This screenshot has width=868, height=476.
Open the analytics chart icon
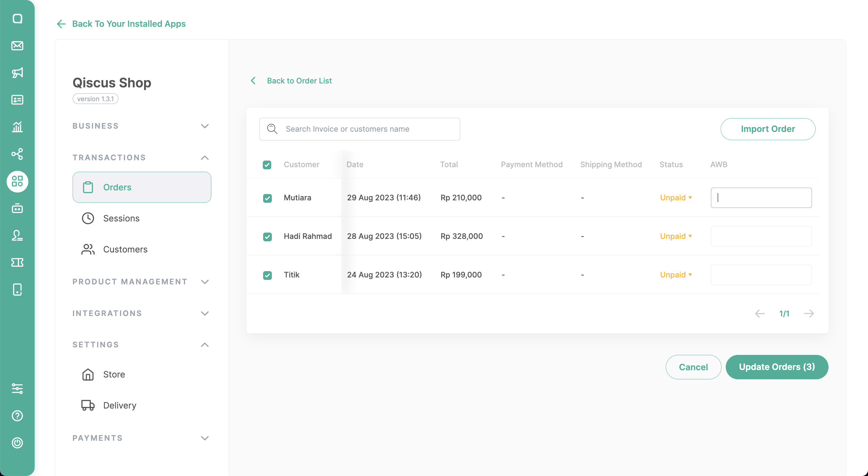click(17, 127)
